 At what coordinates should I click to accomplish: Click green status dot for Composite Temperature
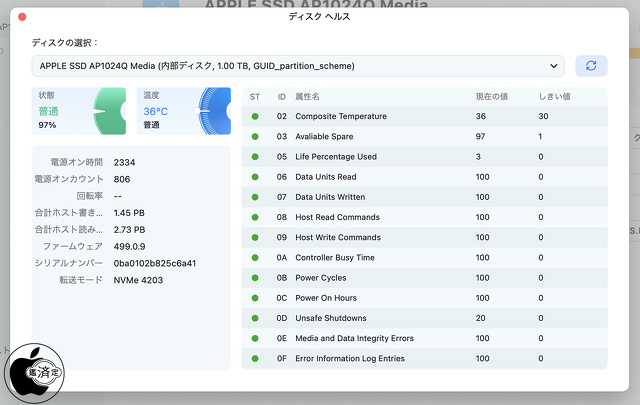point(255,116)
